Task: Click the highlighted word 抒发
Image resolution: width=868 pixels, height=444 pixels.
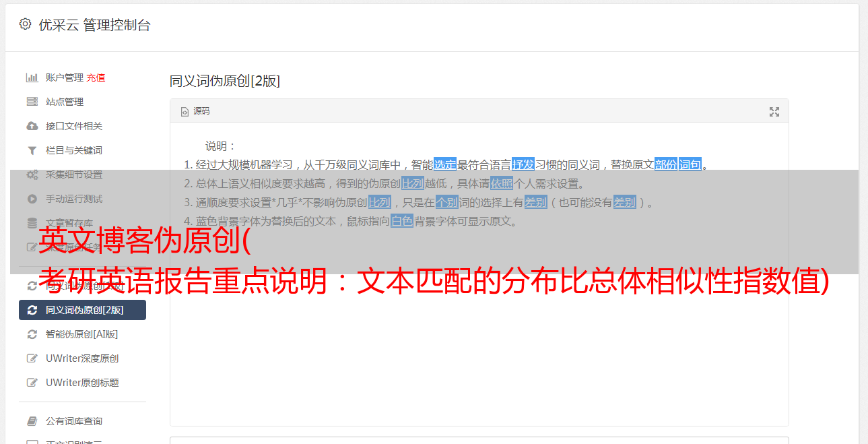Action: [523, 164]
